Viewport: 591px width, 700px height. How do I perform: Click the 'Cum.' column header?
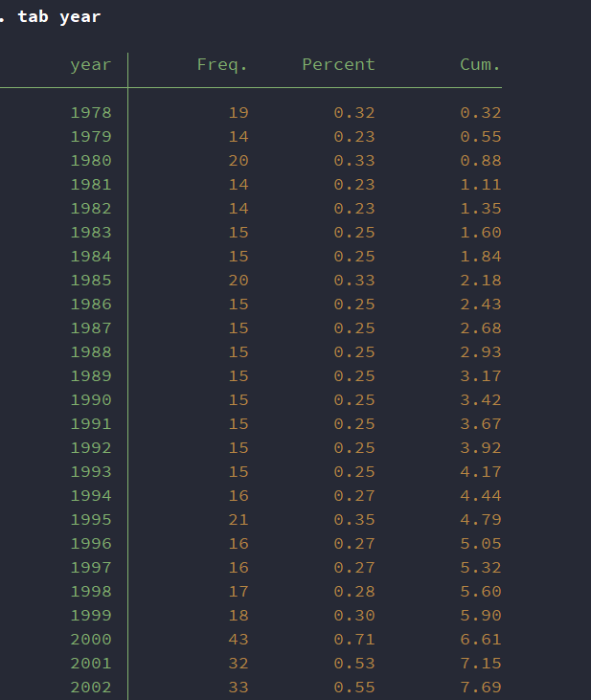point(480,65)
